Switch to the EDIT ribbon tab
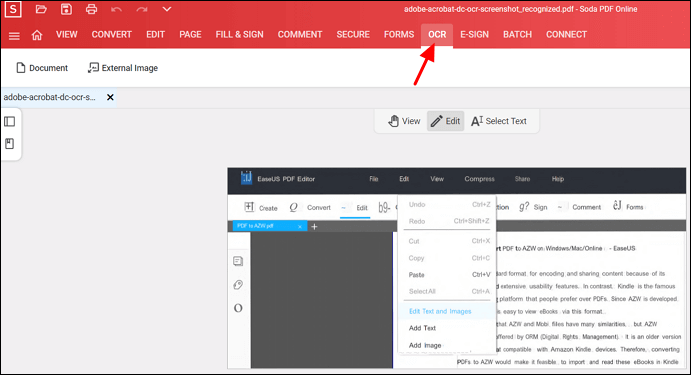Viewport: 691px width, 375px height. 156,34
